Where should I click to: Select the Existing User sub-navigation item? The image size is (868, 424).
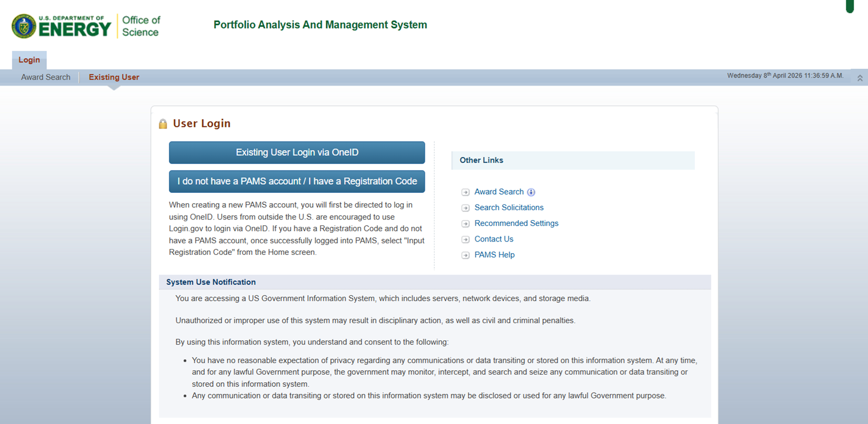114,77
